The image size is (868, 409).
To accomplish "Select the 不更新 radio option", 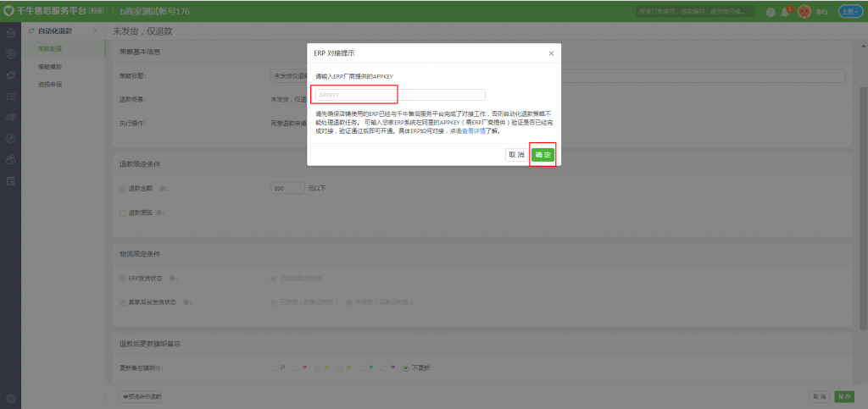I will (x=406, y=368).
